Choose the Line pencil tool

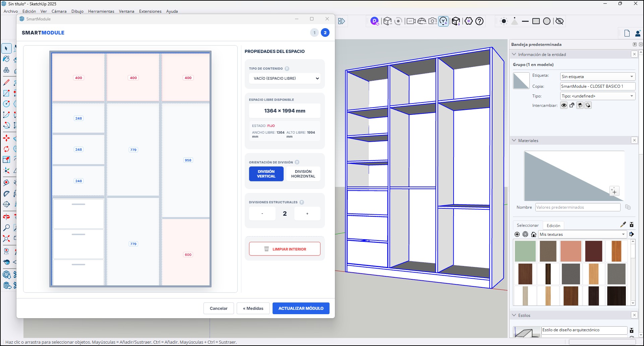[6, 82]
